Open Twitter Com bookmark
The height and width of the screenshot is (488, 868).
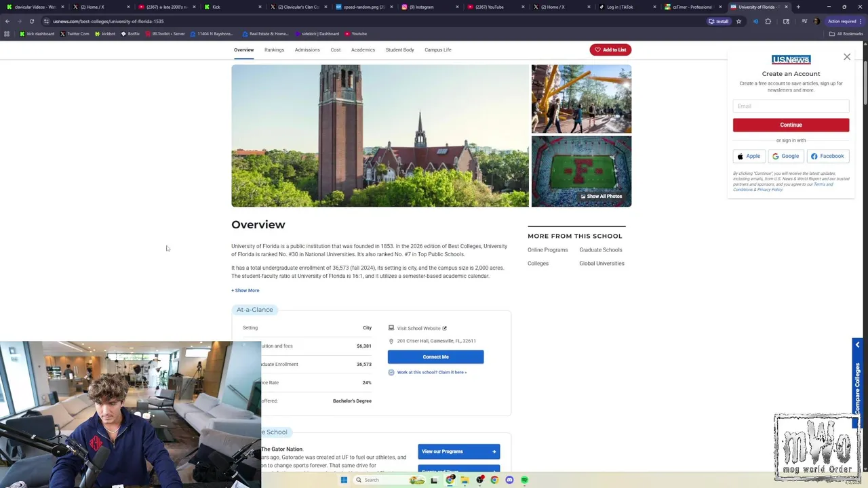pos(75,33)
